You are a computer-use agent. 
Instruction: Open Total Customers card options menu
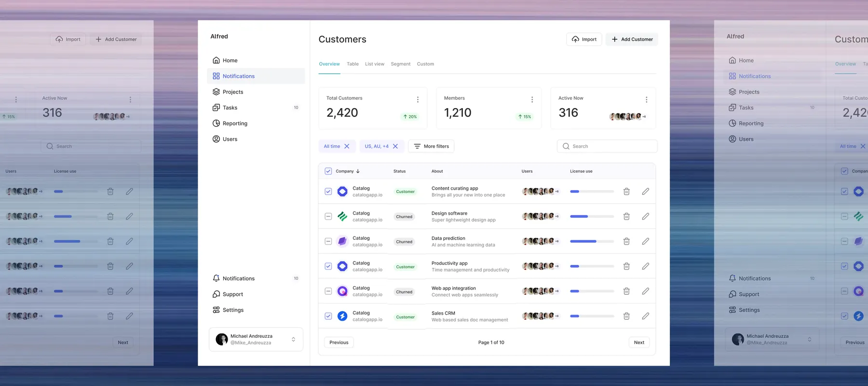(418, 99)
